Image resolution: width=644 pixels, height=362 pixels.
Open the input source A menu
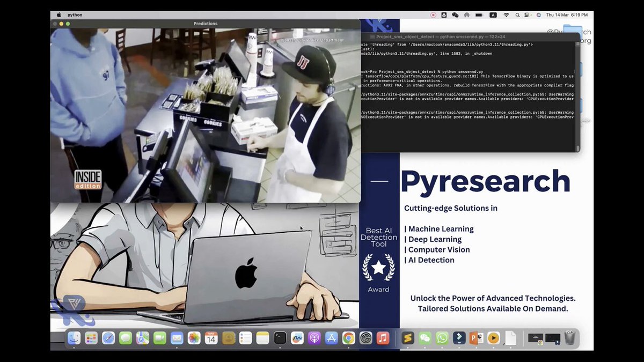point(493,15)
